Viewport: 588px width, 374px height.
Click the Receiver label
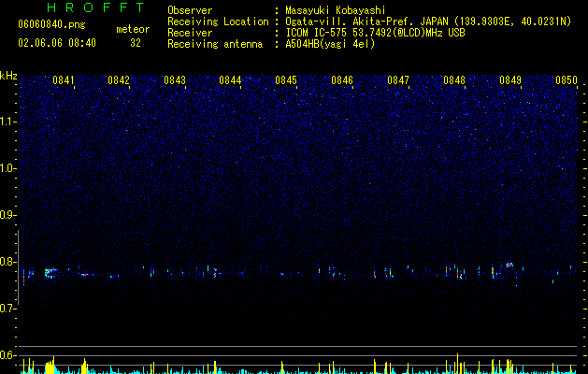tap(190, 33)
